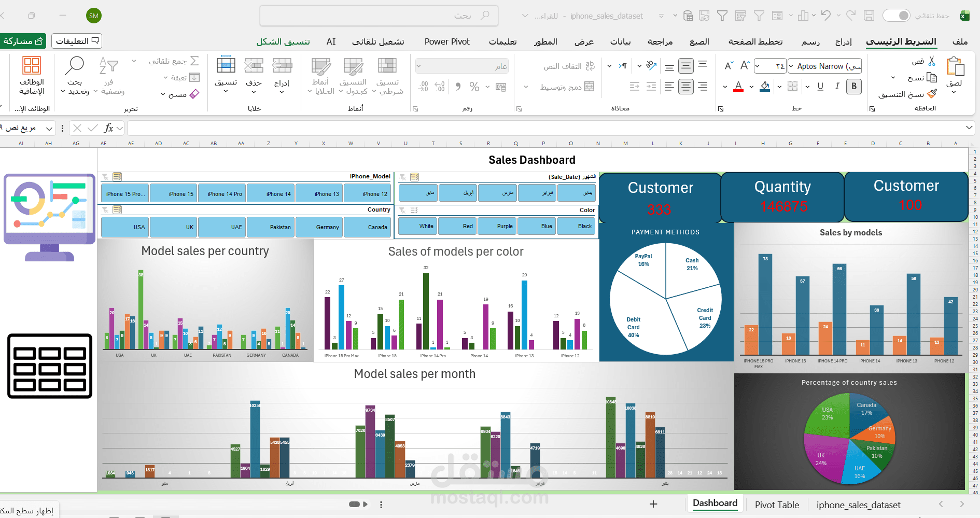Open the ملف (File) menu
Viewport: 980px width, 518px height.
click(960, 41)
